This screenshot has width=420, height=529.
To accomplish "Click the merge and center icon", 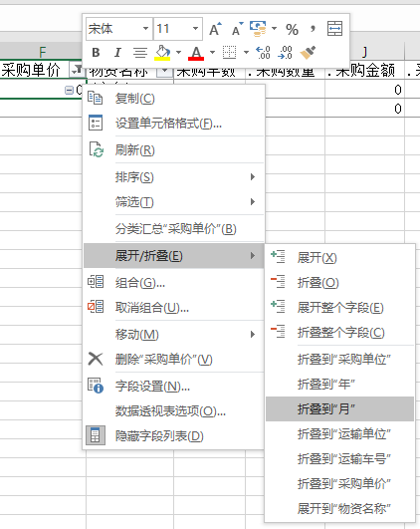I will (x=334, y=29).
